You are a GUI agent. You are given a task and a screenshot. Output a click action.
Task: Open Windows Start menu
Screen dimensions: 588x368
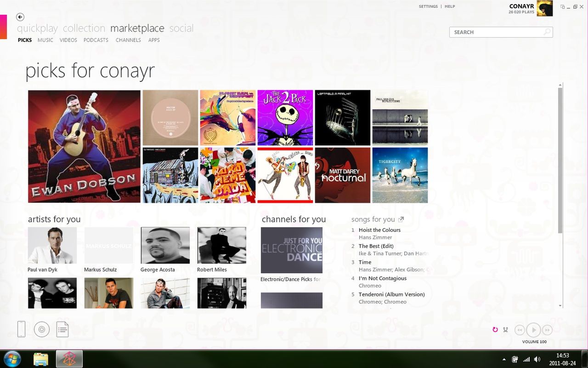(12, 359)
